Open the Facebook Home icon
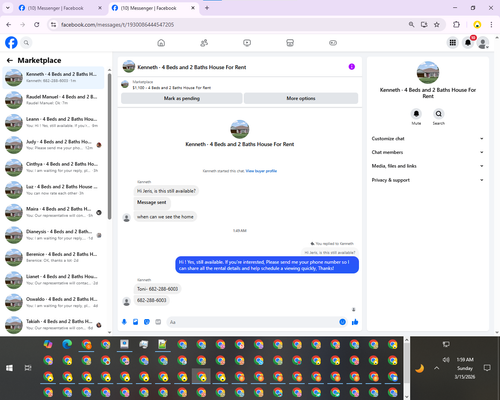Image resolution: width=500 pixels, height=400 pixels. [161, 43]
